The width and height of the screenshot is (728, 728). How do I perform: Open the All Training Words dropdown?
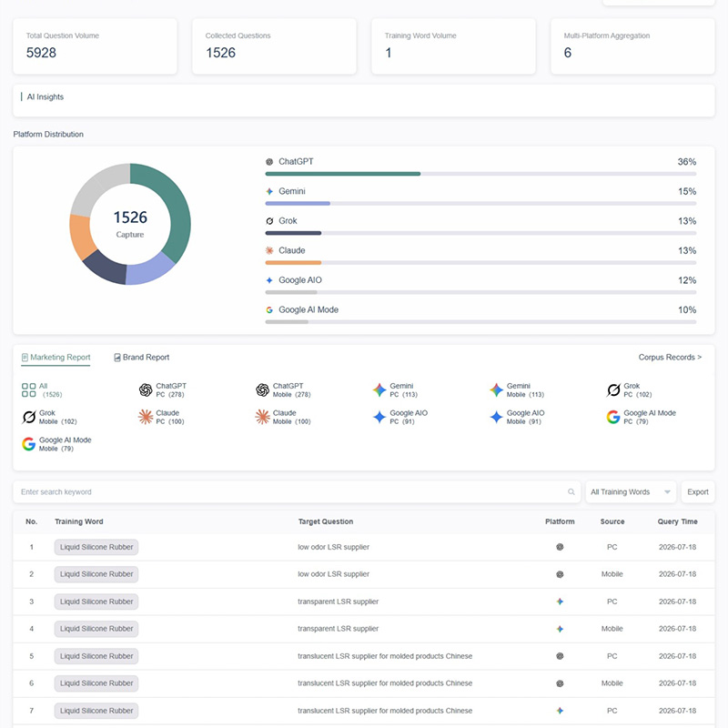(x=631, y=491)
